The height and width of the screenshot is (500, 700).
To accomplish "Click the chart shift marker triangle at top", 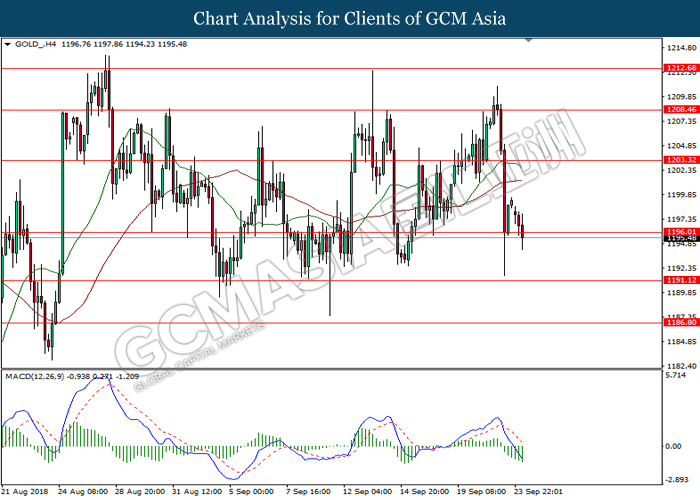I will tap(529, 40).
